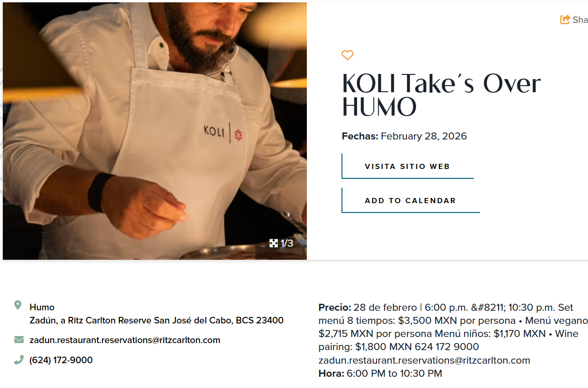This screenshot has width=588, height=388.
Task: Click the Share text label
Action: [580, 20]
